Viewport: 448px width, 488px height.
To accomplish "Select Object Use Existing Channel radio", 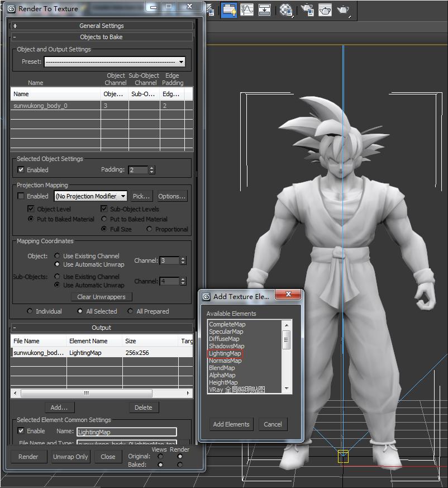I will [x=57, y=256].
